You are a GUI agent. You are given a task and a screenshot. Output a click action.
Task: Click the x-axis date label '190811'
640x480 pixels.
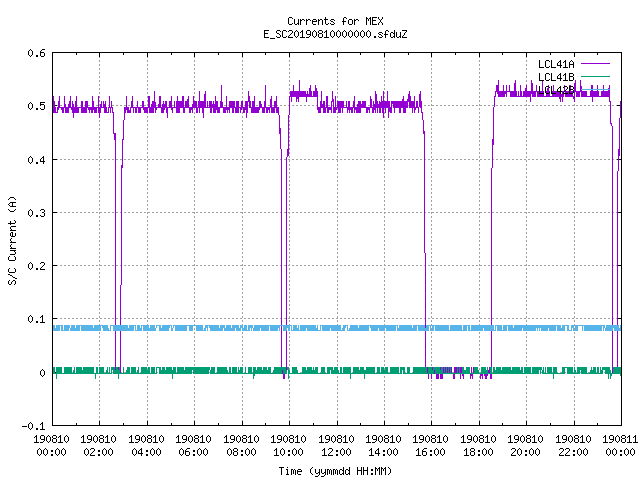coord(620,439)
